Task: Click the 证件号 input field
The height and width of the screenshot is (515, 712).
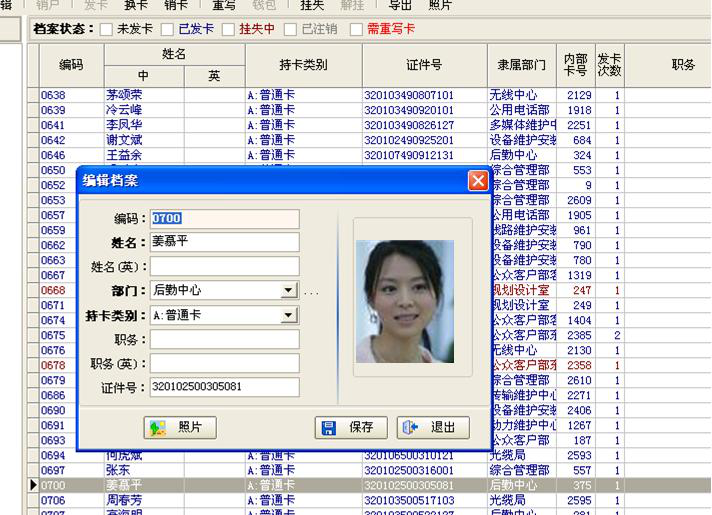Action: (x=224, y=387)
